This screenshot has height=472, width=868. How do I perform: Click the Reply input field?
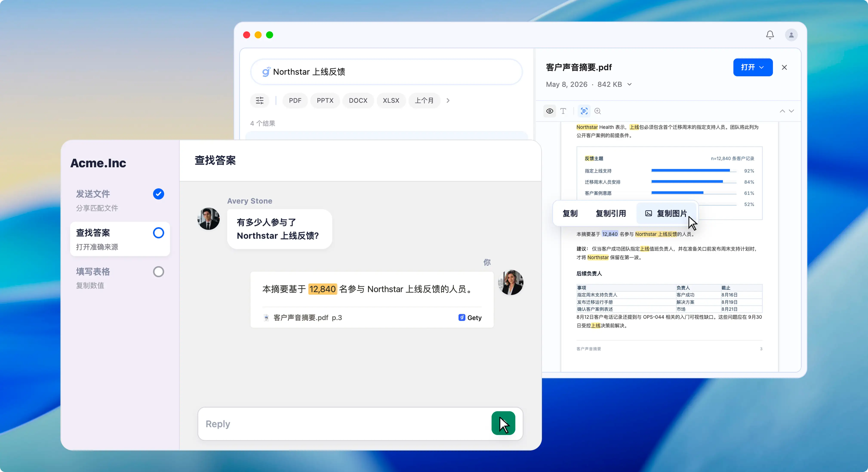pos(344,423)
